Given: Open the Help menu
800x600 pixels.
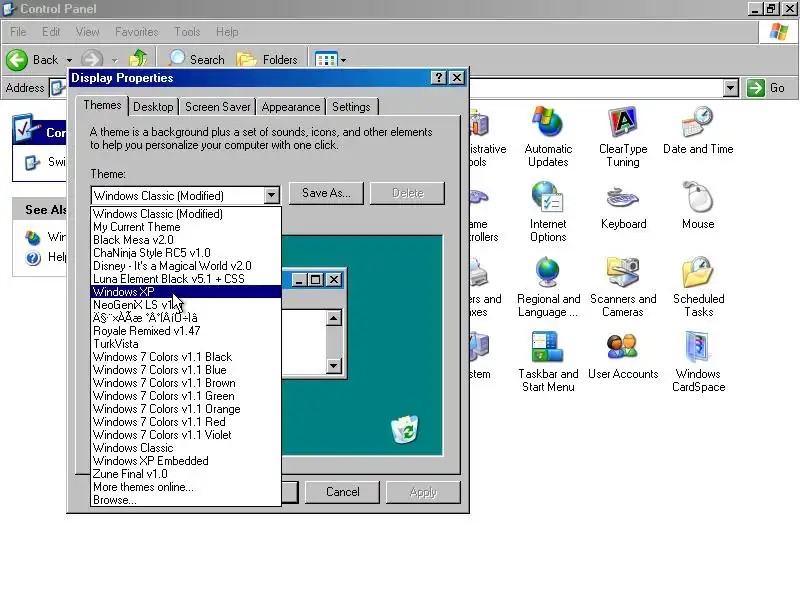Looking at the screenshot, I should pos(227,32).
